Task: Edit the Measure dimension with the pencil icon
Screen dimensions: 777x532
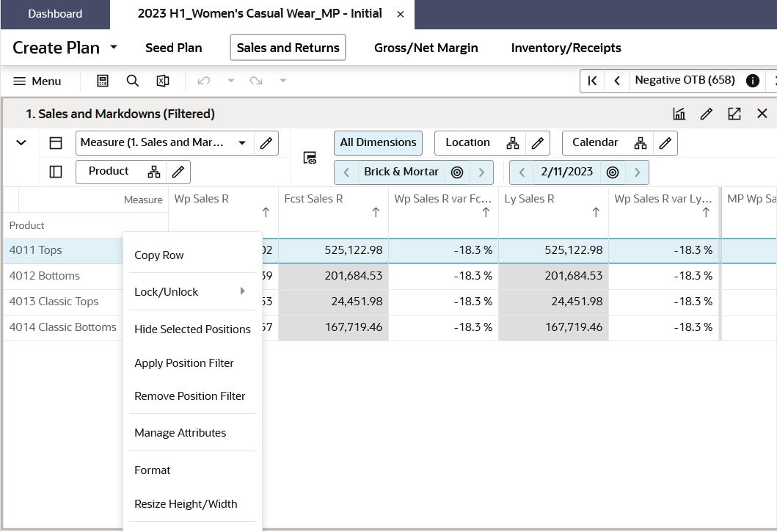Action: 266,143
